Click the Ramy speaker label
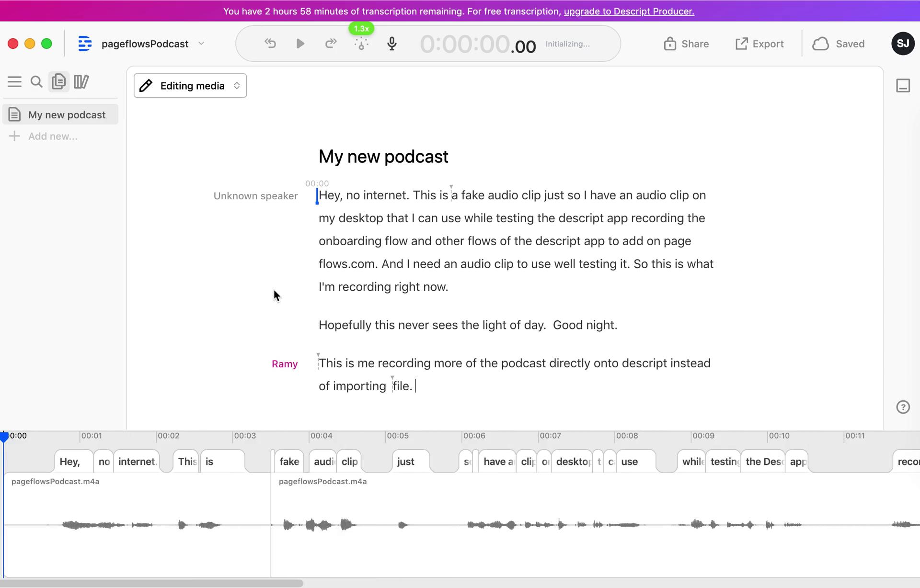 285,364
